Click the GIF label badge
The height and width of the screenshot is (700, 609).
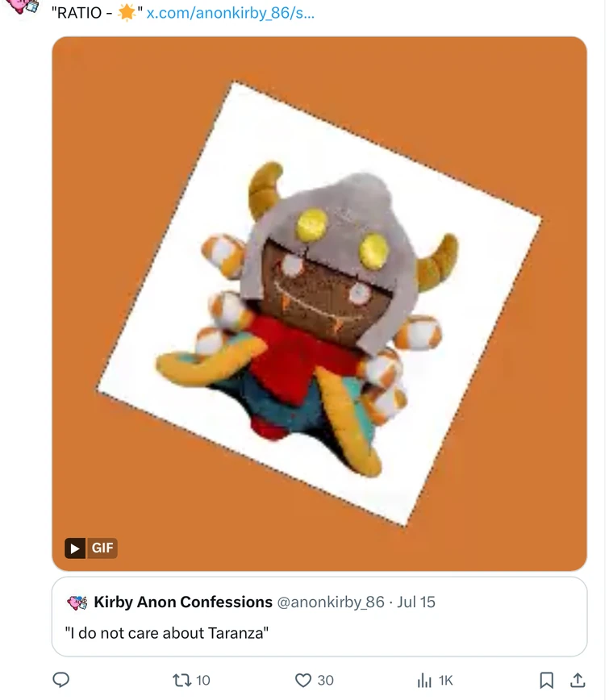102,548
